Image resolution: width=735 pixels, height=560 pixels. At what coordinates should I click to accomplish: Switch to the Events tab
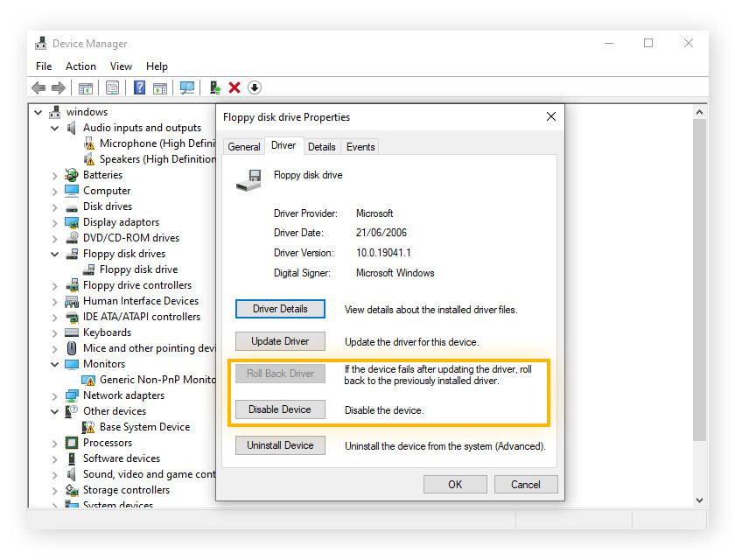pyautogui.click(x=360, y=147)
